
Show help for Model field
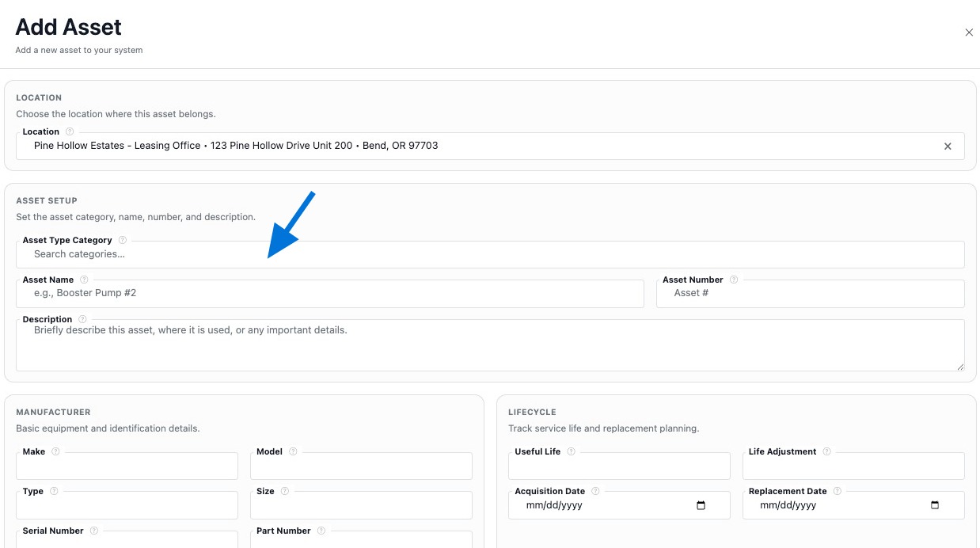pyautogui.click(x=293, y=451)
